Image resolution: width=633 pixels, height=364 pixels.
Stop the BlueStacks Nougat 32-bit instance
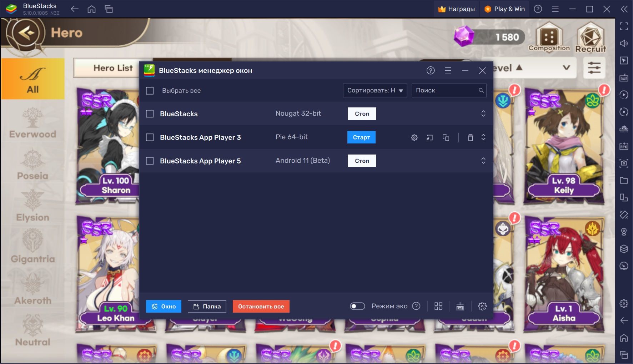tap(362, 114)
